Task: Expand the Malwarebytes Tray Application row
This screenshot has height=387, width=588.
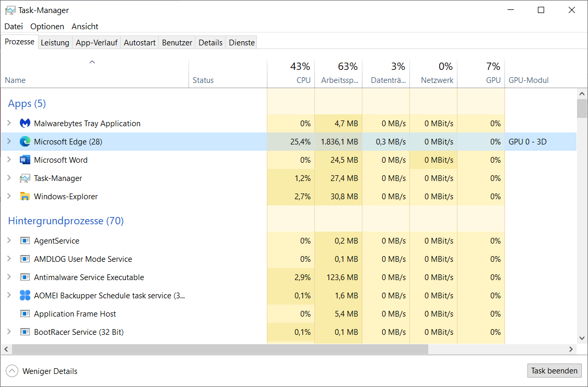Action: point(9,123)
